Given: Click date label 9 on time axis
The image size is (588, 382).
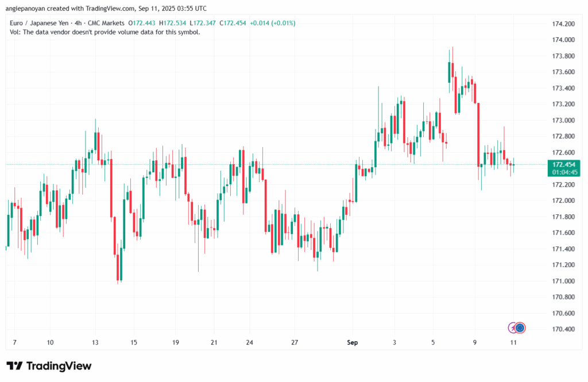Looking at the screenshot, I should (475, 342).
